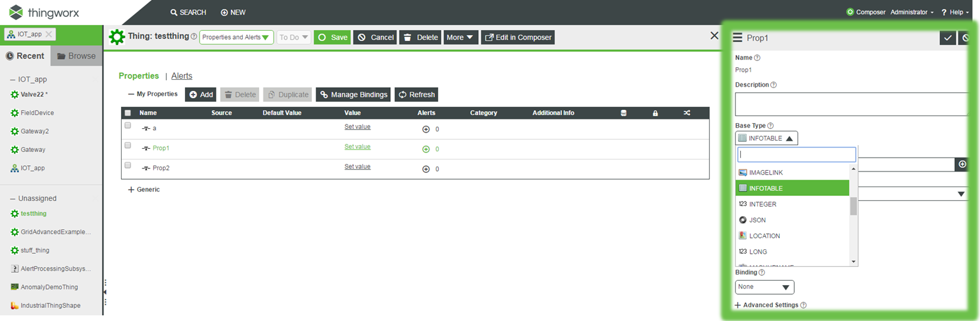Click the Composer link
The image size is (980, 321).
click(866, 12)
